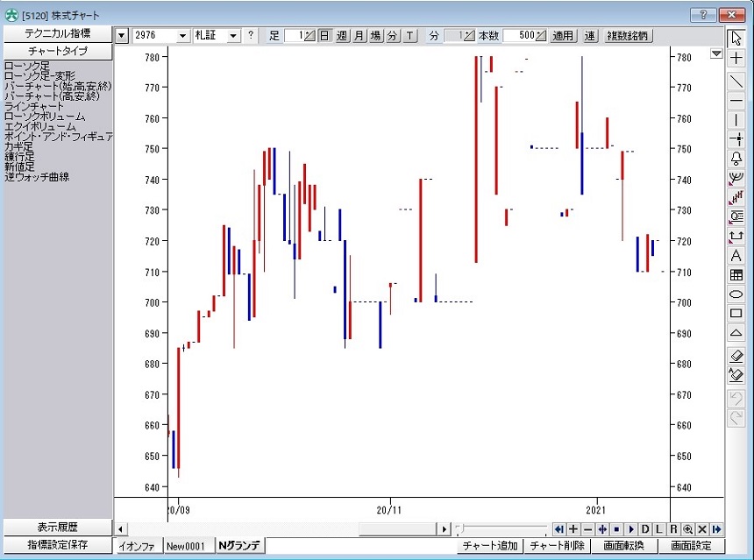Select the horizontal line tool
The width and height of the screenshot is (754, 560).
pyautogui.click(x=736, y=101)
